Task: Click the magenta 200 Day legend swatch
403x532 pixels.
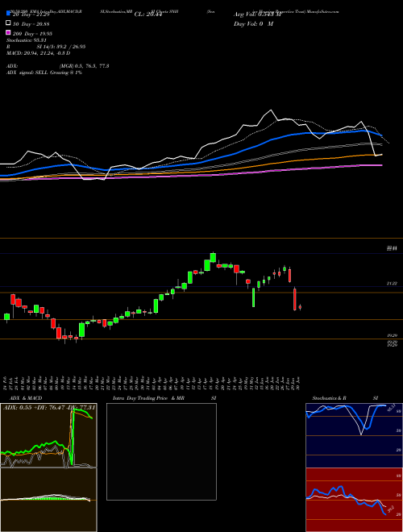Action: click(9, 32)
